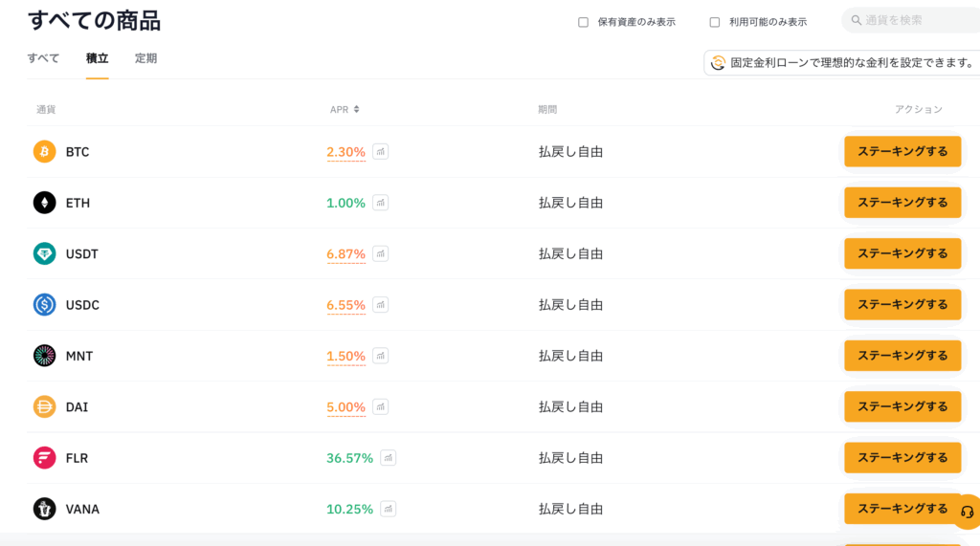
Task: Enable 保有資産のみ表示 checkbox
Action: (x=583, y=23)
